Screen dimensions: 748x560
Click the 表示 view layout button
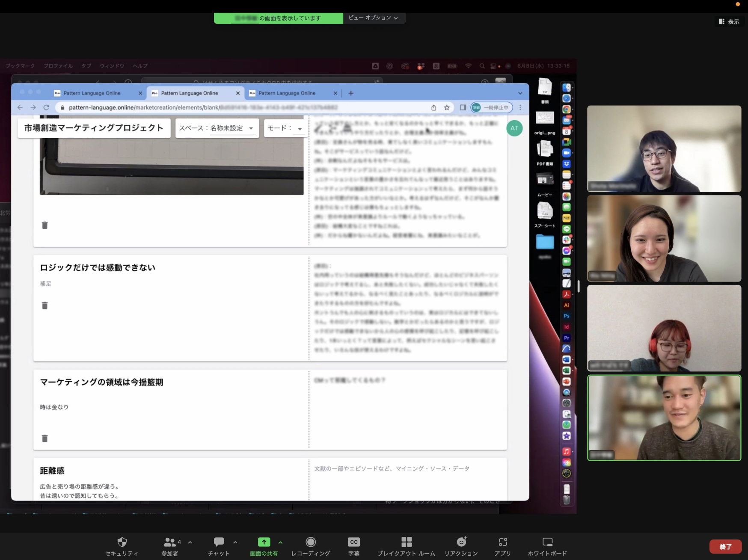tap(729, 21)
